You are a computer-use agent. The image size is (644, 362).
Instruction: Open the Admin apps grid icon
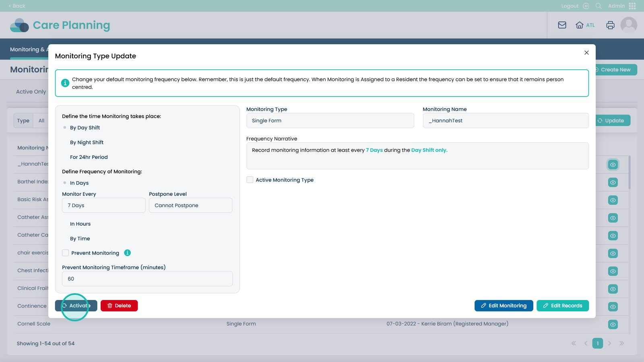coord(632,6)
